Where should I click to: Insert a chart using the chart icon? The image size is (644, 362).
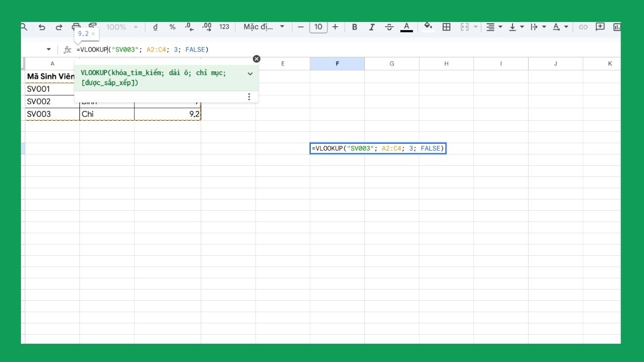click(618, 26)
